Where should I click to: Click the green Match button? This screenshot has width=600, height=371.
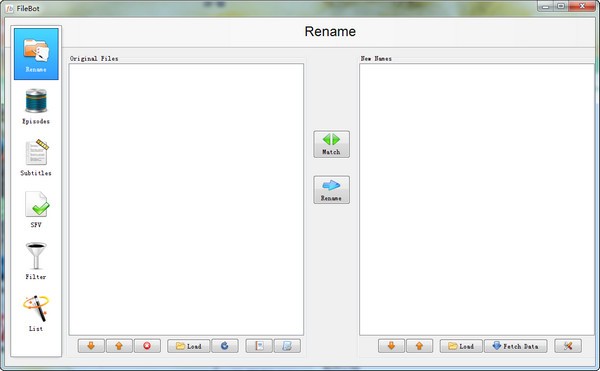pos(331,144)
